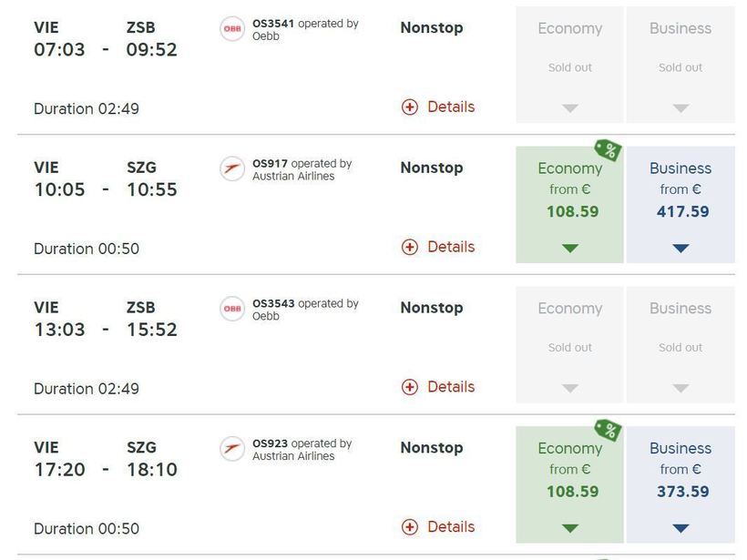The image size is (747, 560).
Task: Click the OEBB logo for flight OS3541
Action: point(232,29)
